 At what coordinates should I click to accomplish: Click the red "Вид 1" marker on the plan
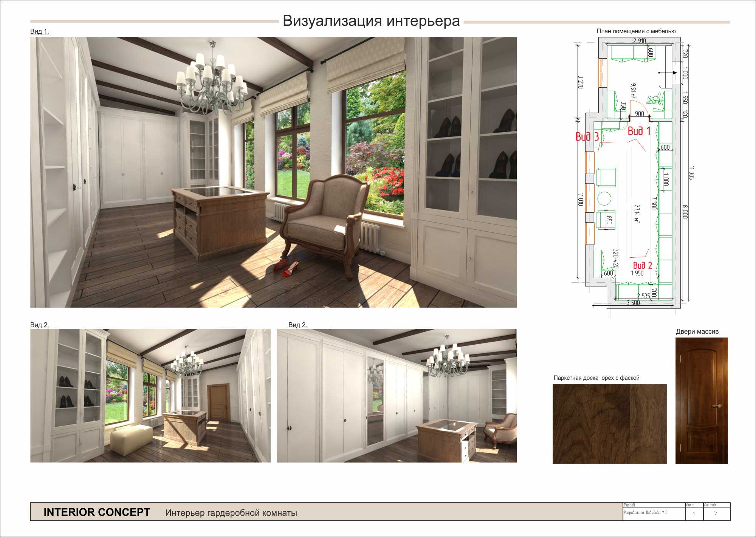[x=639, y=131]
